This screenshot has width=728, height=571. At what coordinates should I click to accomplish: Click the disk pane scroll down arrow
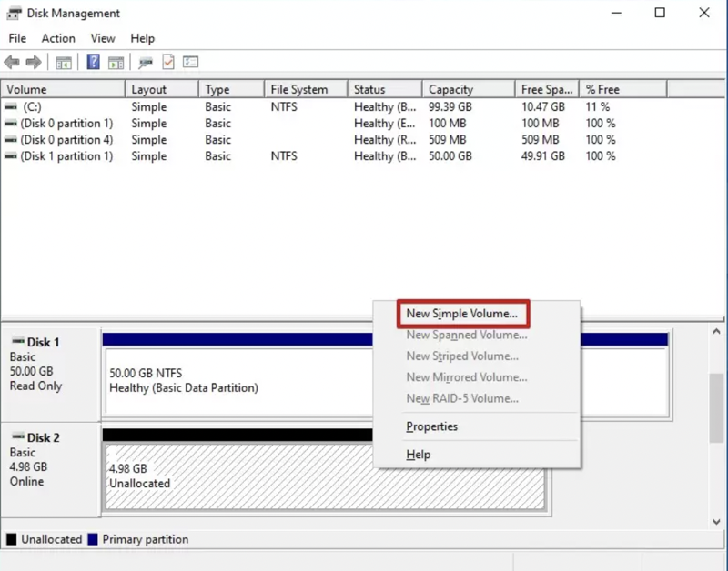tap(717, 522)
